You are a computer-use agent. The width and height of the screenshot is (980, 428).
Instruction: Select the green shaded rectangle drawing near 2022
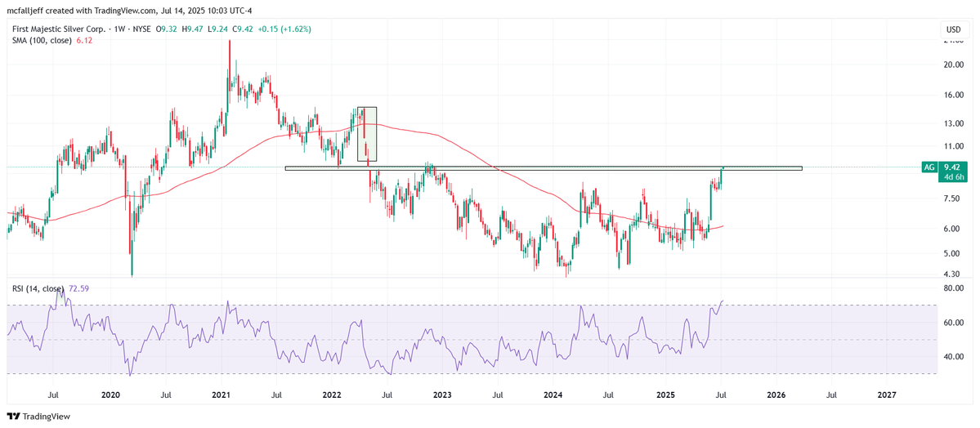point(367,134)
